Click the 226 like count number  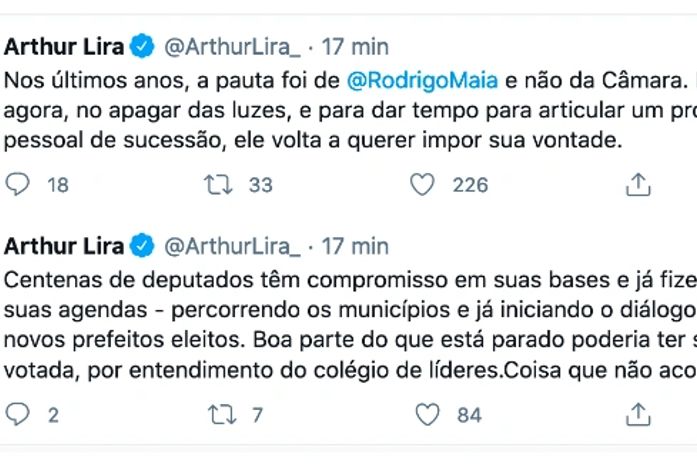(470, 184)
